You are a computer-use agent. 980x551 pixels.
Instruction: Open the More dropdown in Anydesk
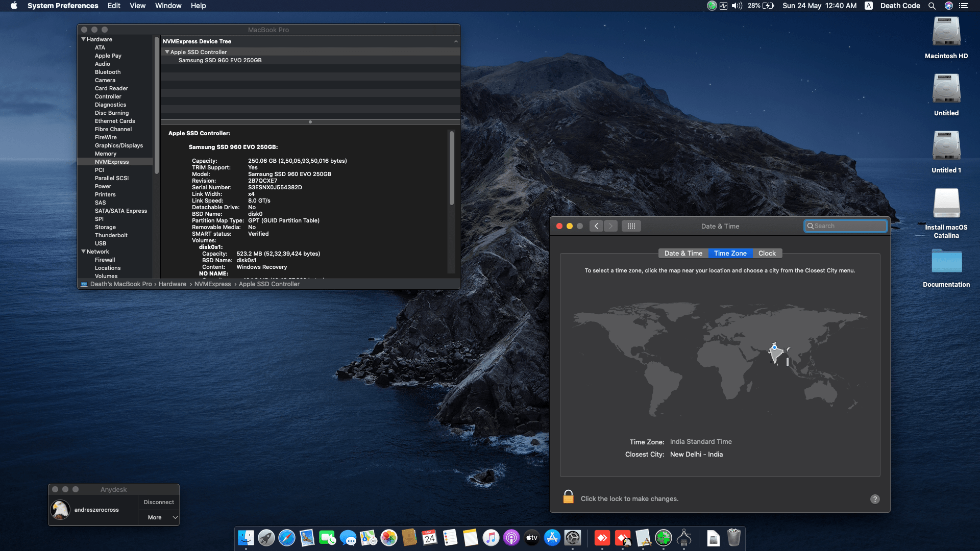pyautogui.click(x=159, y=517)
